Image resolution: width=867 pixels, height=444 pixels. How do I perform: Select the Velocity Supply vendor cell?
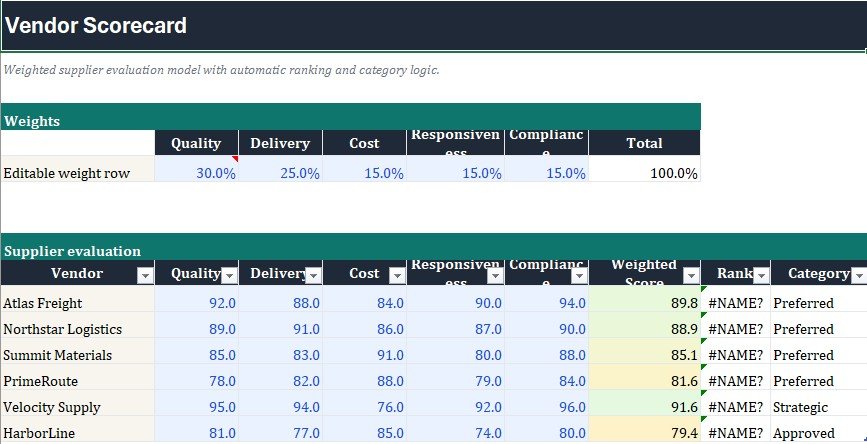[x=77, y=403]
